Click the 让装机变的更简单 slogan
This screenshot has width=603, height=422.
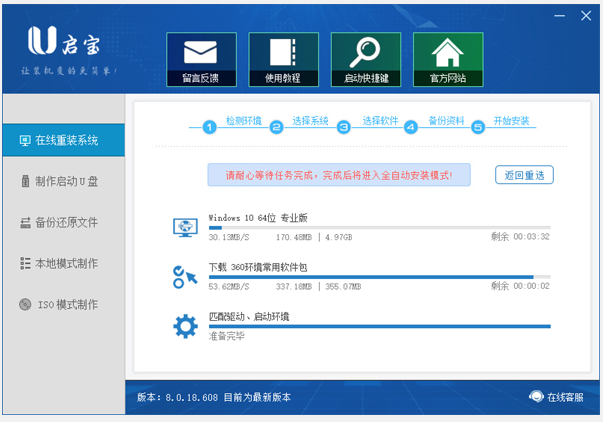[69, 71]
